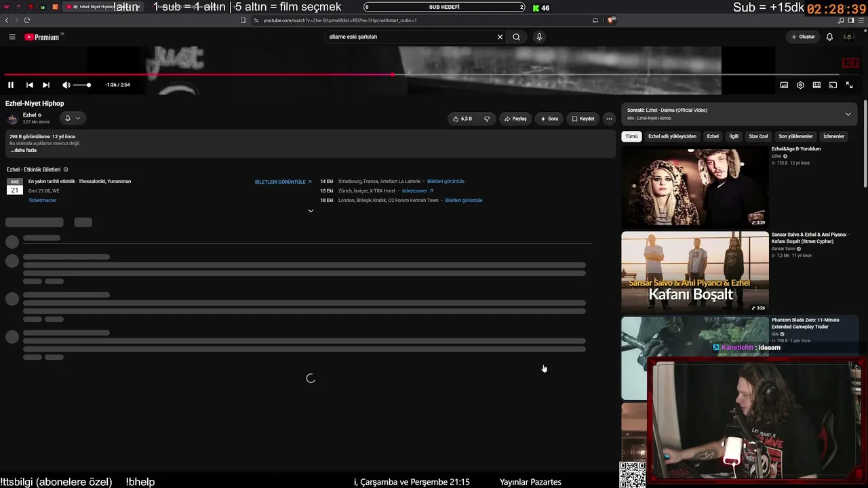Select the 'Size özel' filter chip
Image resolution: width=868 pixels, height=488 pixels.
[x=758, y=136]
